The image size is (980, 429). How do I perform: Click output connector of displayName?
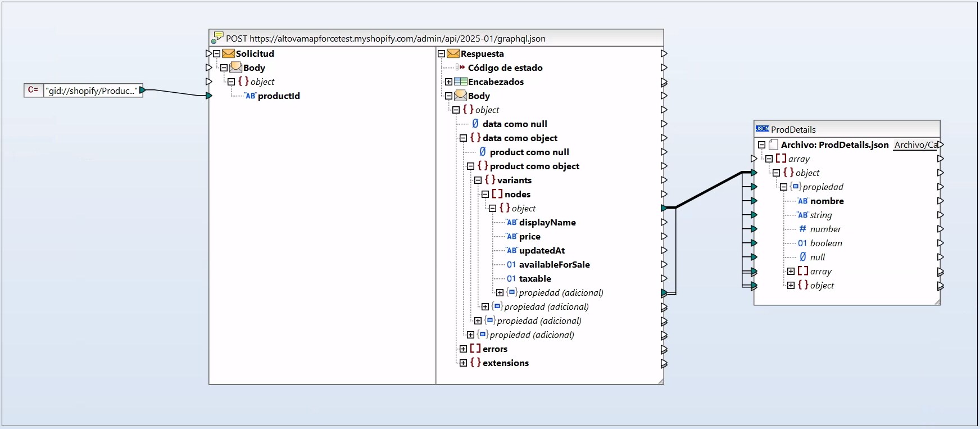664,222
